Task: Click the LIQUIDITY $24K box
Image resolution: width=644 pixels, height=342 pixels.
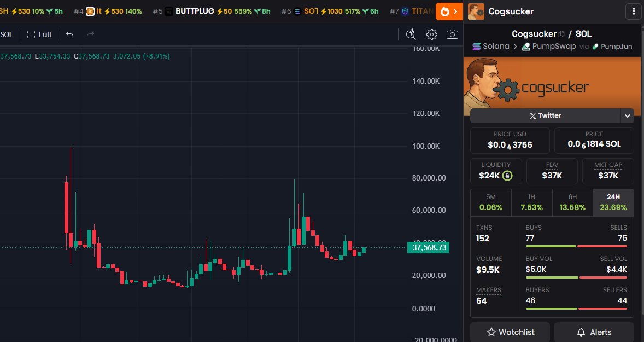Action: pos(496,171)
